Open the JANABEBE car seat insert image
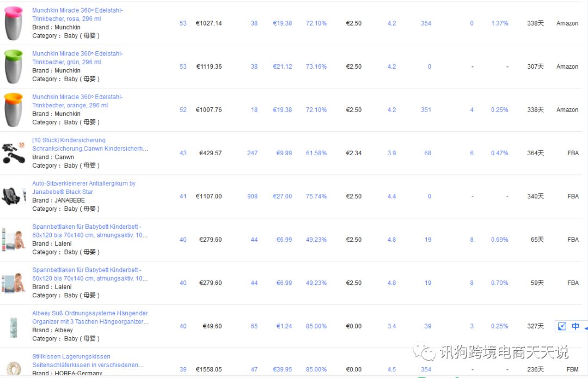The width and height of the screenshot is (588, 378). pyautogui.click(x=14, y=196)
